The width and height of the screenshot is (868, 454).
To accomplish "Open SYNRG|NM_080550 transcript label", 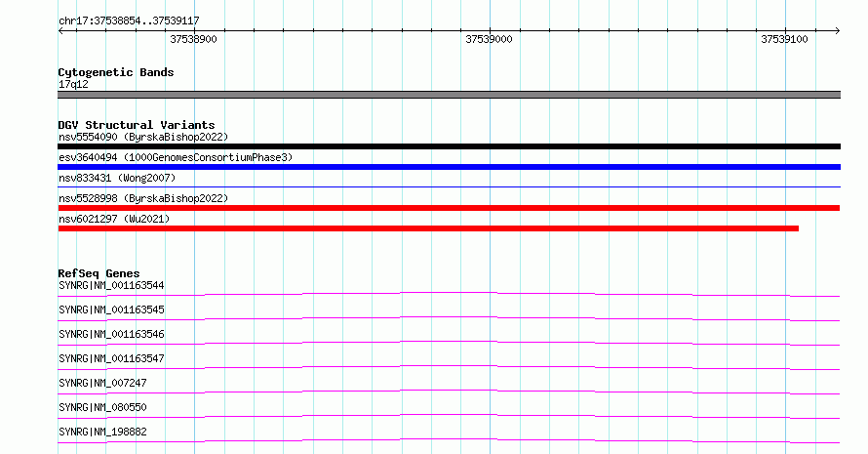I will 102,407.
